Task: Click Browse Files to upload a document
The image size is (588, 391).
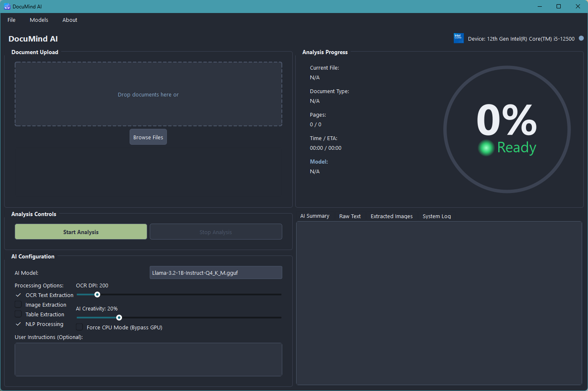Action: coord(148,137)
